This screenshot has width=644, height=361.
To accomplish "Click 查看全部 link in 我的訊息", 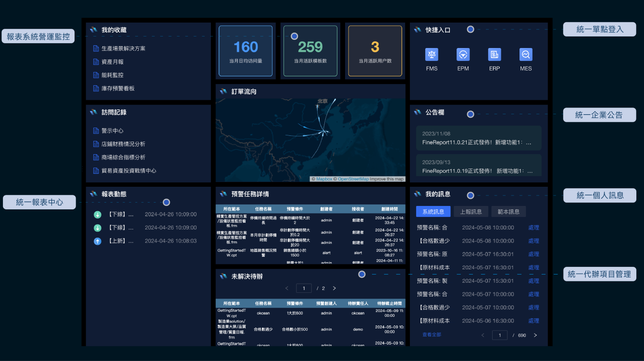I will 432,335.
